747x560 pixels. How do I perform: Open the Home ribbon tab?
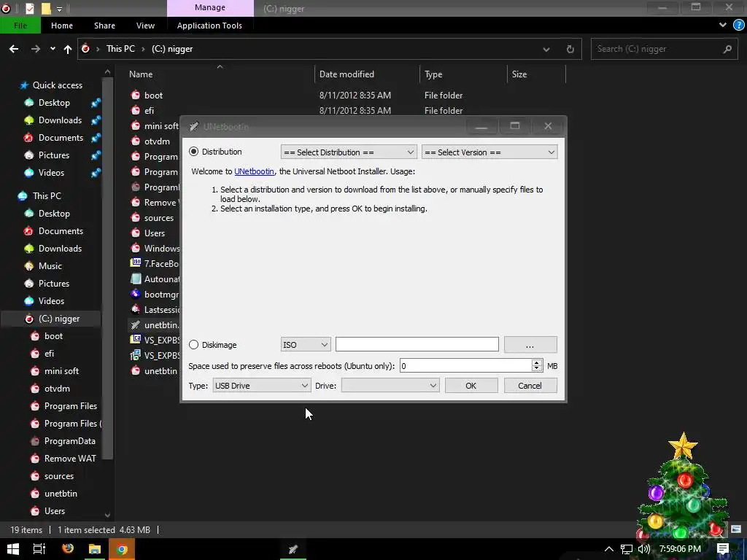[x=62, y=26]
